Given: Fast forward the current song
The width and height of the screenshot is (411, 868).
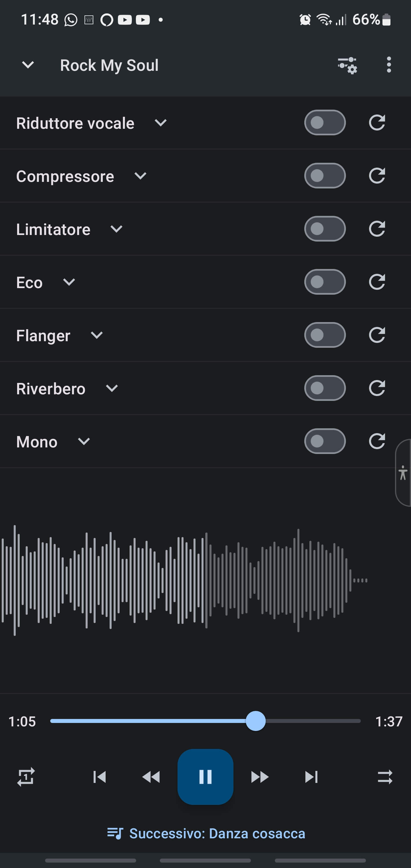Looking at the screenshot, I should click(260, 777).
